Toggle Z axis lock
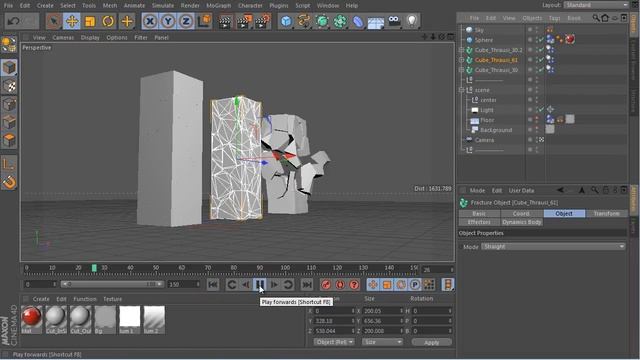The height and width of the screenshot is (360, 640). click(186, 21)
